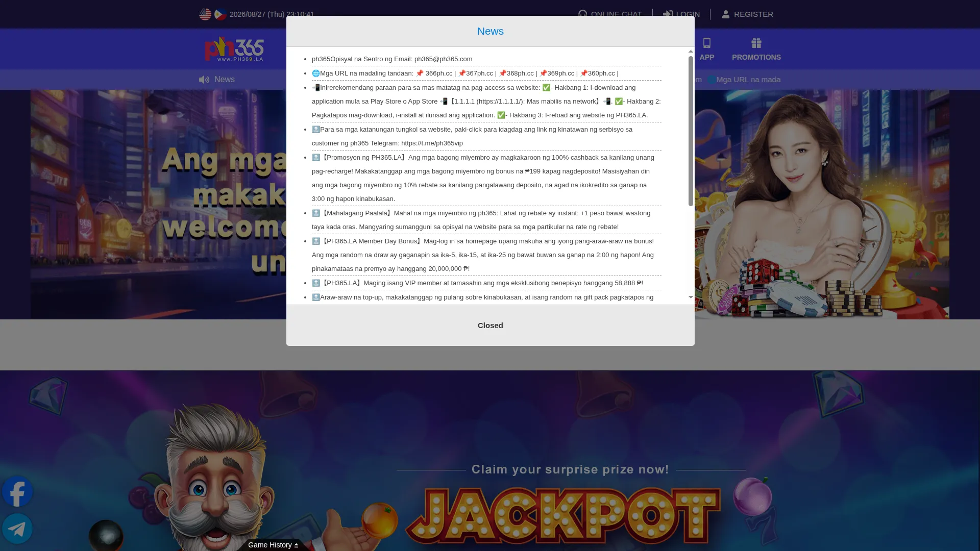Select the Philippines flag language icon
Screen dimensions: 980x551
tap(220, 14)
